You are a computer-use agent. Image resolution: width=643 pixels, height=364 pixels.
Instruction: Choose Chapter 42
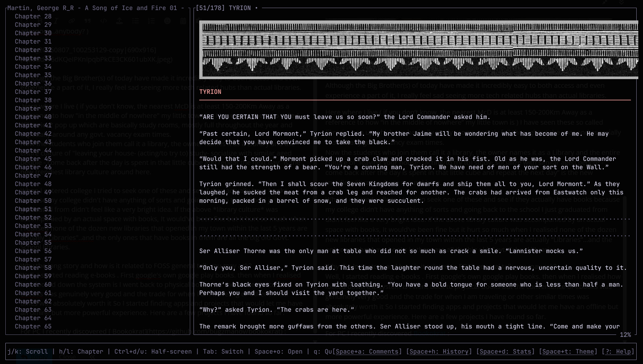coord(33,134)
